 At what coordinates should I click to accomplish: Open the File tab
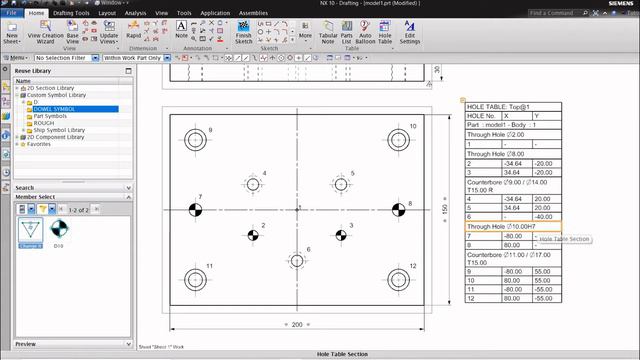click(11, 13)
